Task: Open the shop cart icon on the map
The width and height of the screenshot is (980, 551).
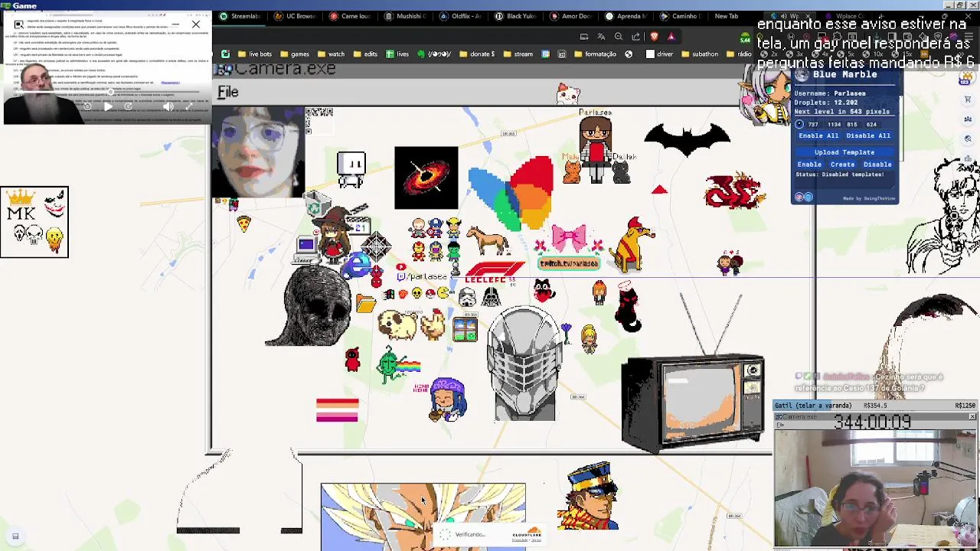Action: click(968, 99)
